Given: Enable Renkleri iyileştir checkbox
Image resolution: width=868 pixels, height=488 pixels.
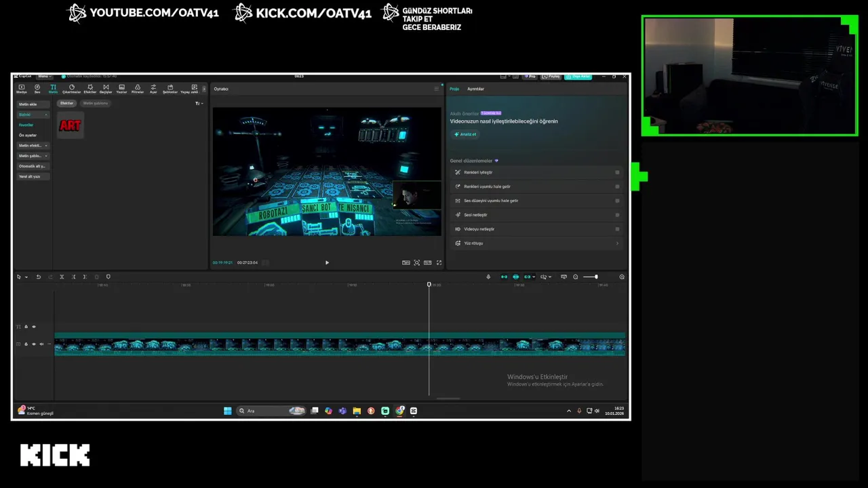Looking at the screenshot, I should (617, 172).
